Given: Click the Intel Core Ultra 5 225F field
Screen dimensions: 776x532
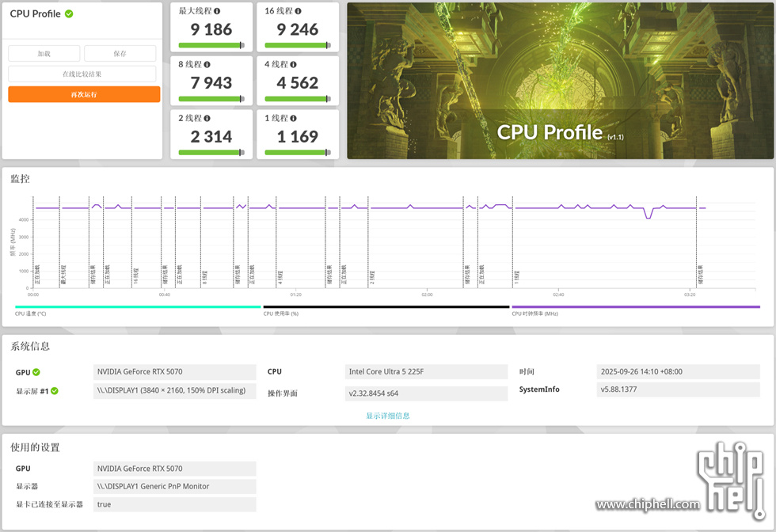Looking at the screenshot, I should [426, 371].
